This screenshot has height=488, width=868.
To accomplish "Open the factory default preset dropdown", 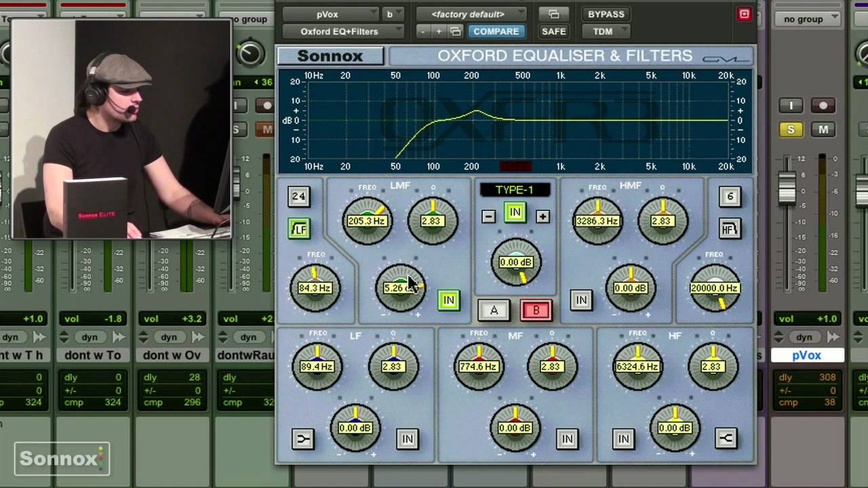I will (470, 14).
